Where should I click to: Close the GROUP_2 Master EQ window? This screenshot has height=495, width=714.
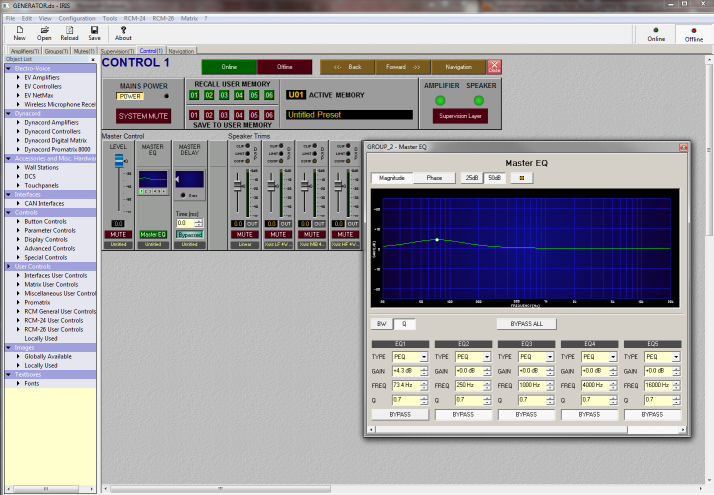[683, 147]
